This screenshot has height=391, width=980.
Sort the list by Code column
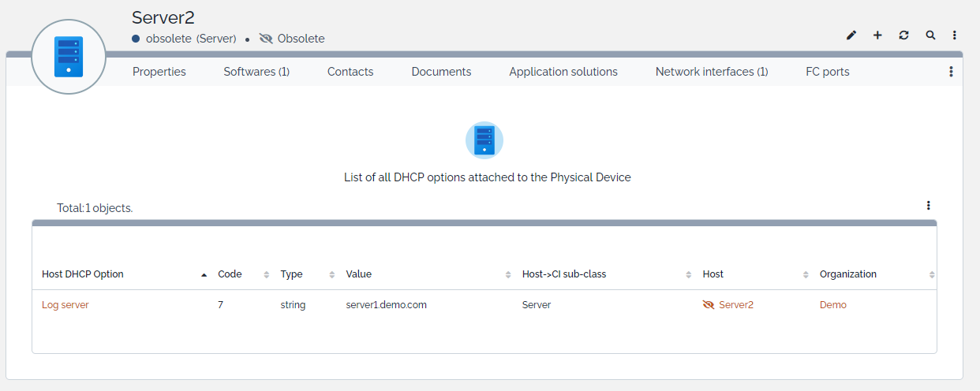point(230,274)
